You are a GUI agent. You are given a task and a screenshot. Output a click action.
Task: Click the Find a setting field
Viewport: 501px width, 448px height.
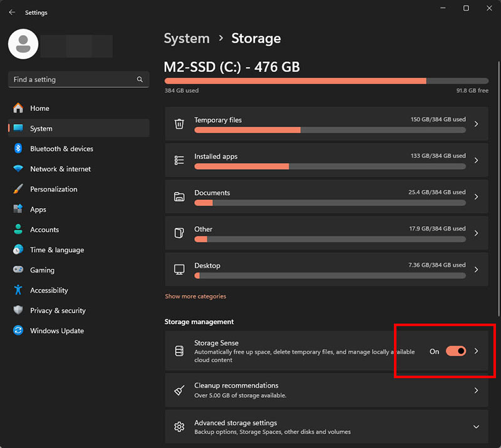79,80
